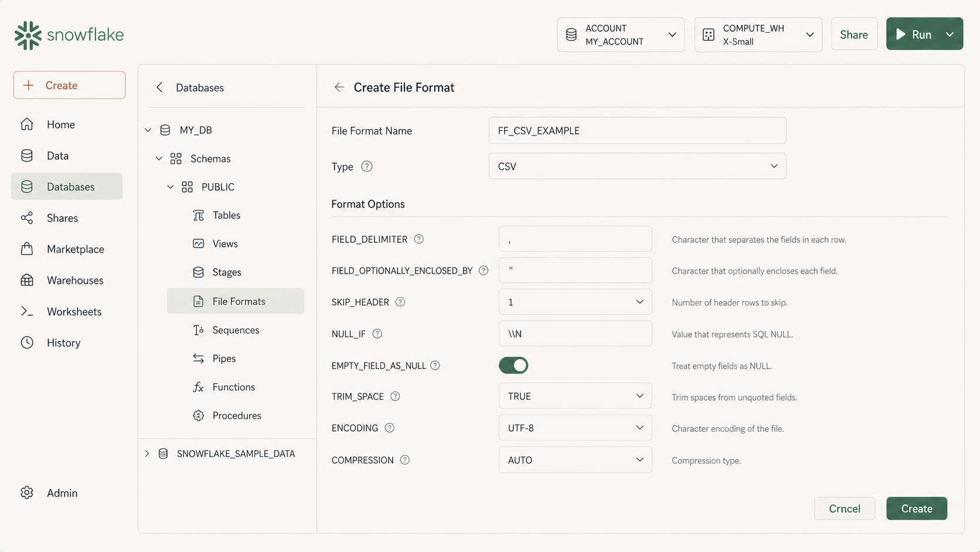Open the COMPUTE_WH warehouse selector

point(758,35)
